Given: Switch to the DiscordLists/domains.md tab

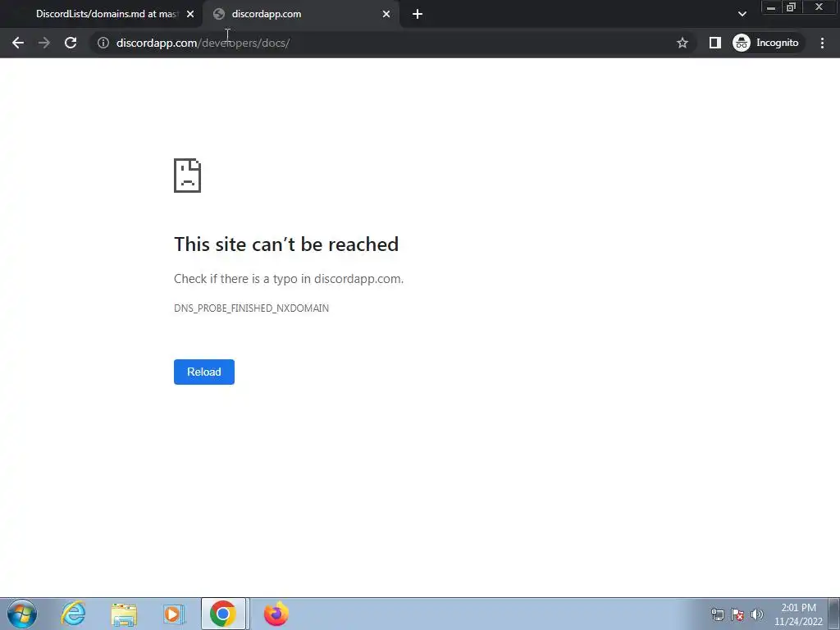Looking at the screenshot, I should click(x=106, y=14).
